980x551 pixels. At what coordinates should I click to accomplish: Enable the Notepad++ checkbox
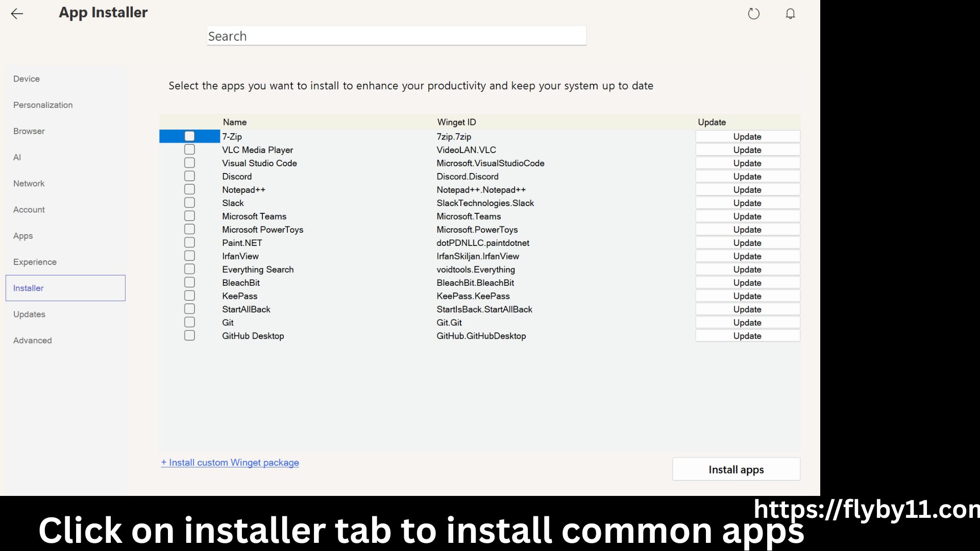click(189, 189)
